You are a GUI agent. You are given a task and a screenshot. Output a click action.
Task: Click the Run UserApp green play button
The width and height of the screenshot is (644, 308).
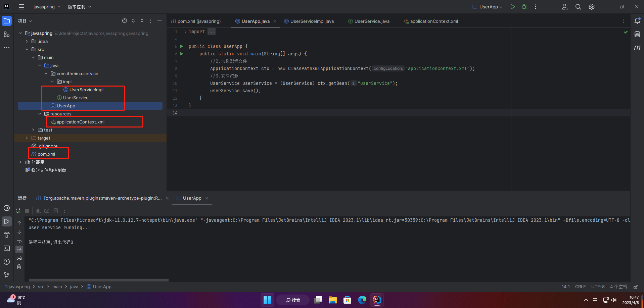point(512,7)
